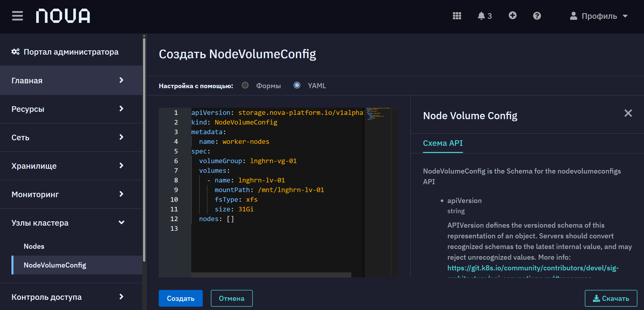Click 'spec:' line in editor
This screenshot has height=310, width=644.
201,151
